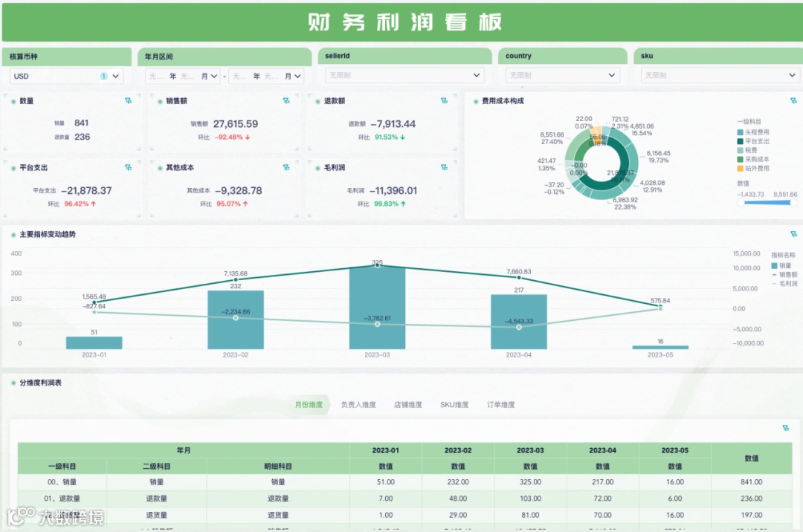Click 2023-05 column header in table
The width and height of the screenshot is (803, 532).
pyautogui.click(x=675, y=450)
